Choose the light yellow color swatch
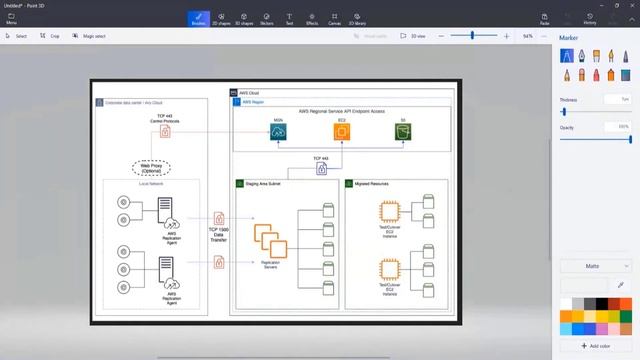The image size is (640, 360). [x=590, y=316]
